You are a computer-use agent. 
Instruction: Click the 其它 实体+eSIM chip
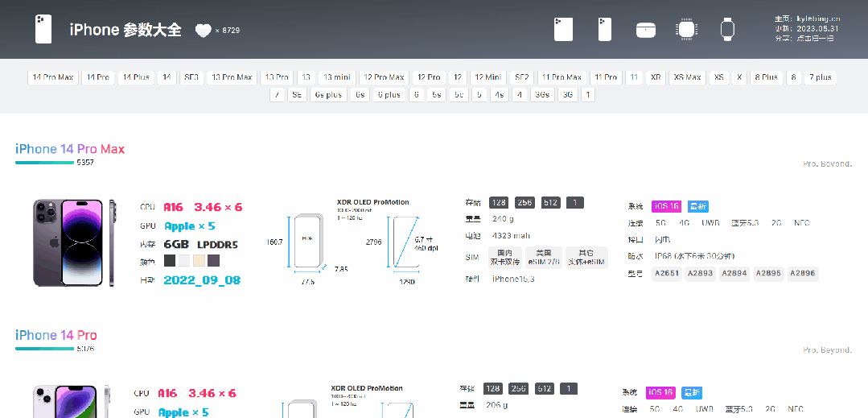[586, 258]
